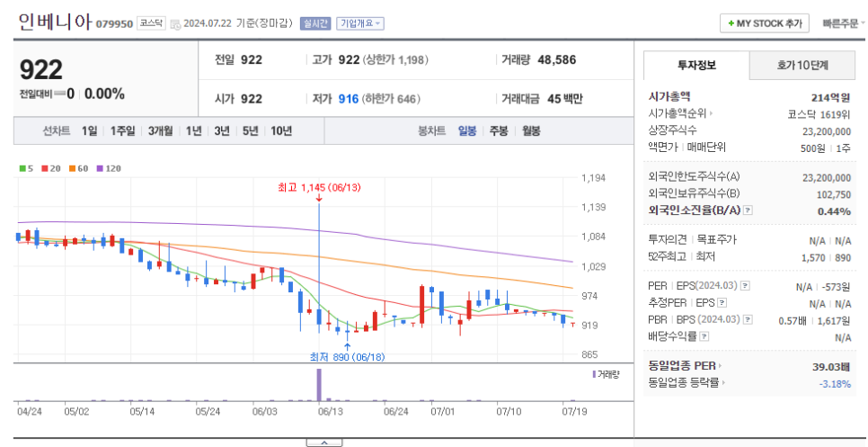Click help icon next to PBR BPS
This screenshot has height=447, width=868.
pos(748,320)
